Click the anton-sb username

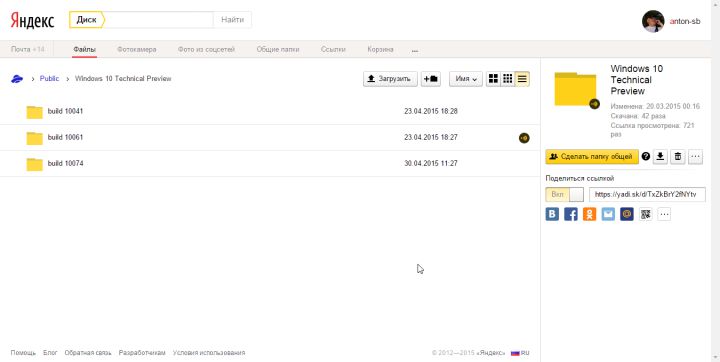pos(685,21)
